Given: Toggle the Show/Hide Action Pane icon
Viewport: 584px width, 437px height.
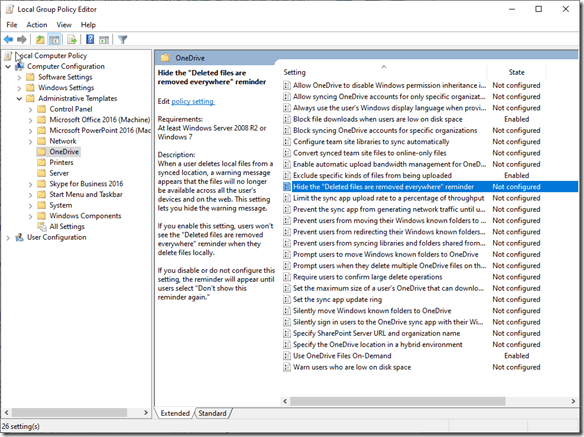Looking at the screenshot, I should [x=104, y=39].
